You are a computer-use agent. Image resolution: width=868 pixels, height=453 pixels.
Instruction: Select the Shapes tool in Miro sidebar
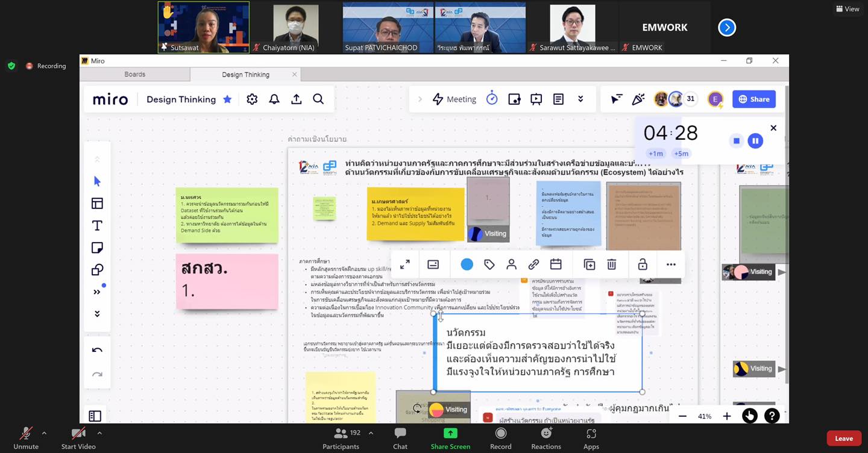[x=97, y=270]
